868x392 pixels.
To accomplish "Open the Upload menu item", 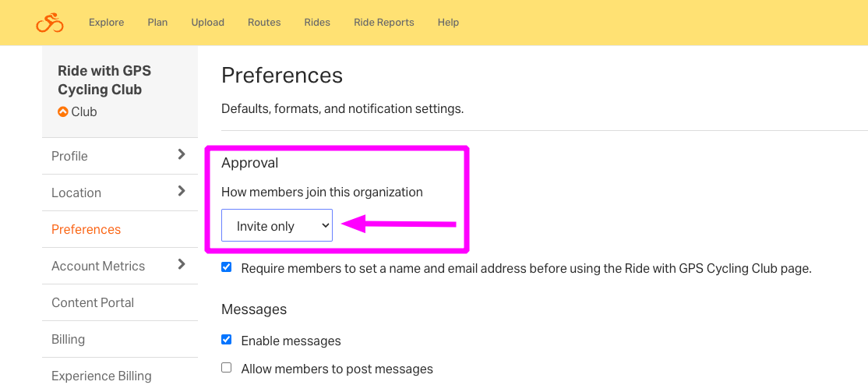I will pos(207,23).
